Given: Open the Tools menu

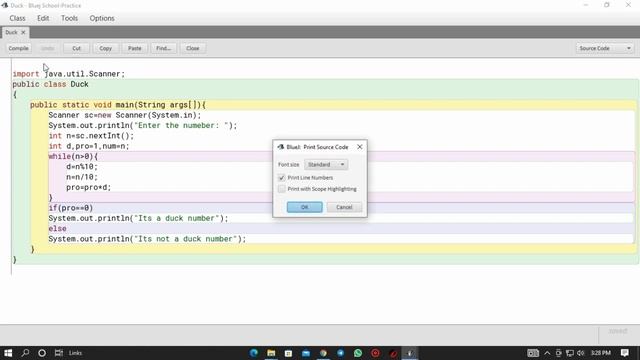Looking at the screenshot, I should coord(69,18).
